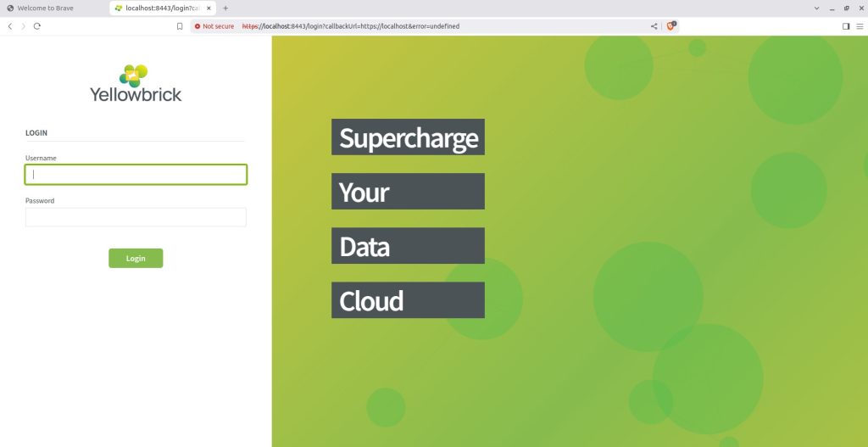Click the Your banner text
The width and height of the screenshot is (868, 447).
click(364, 192)
